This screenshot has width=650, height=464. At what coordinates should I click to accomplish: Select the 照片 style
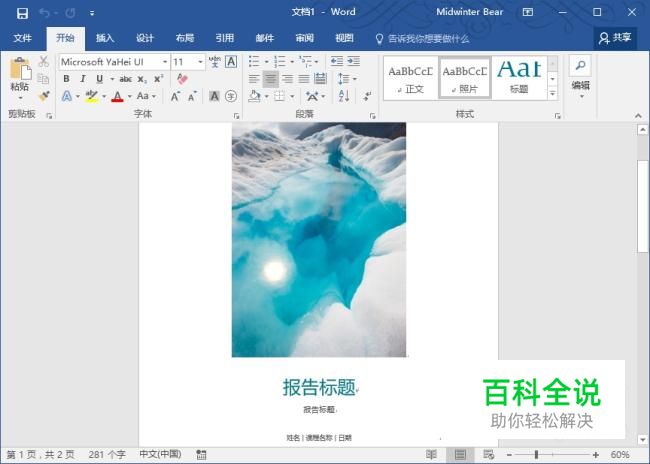465,78
